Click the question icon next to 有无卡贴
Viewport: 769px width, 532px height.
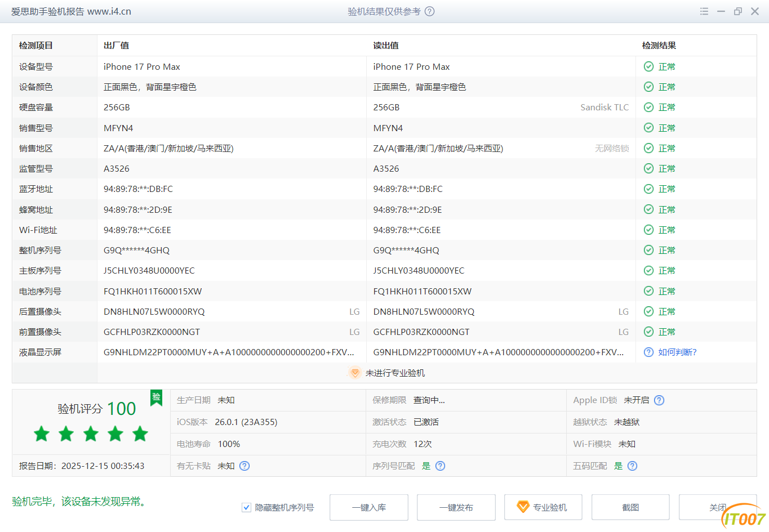[x=245, y=466]
